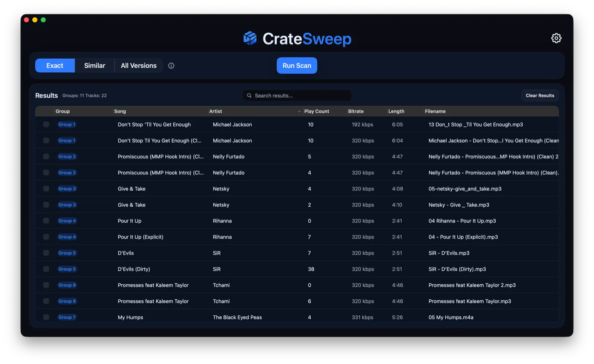Check the box for 04 Rihanna - Pour It Up.mp3

tap(46, 221)
